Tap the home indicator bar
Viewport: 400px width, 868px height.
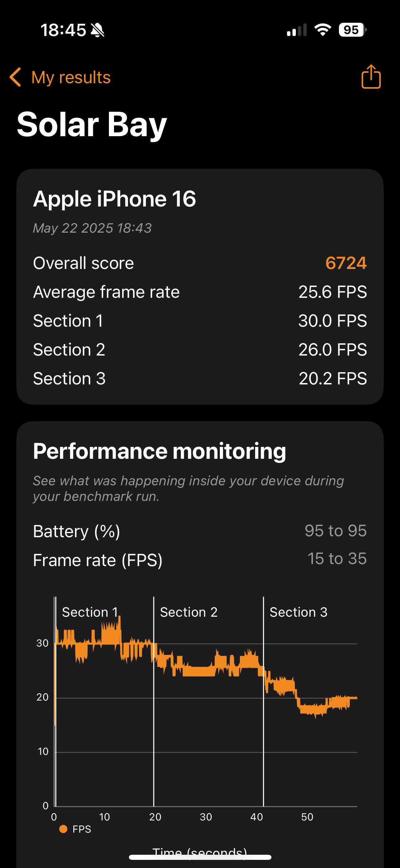click(x=200, y=857)
